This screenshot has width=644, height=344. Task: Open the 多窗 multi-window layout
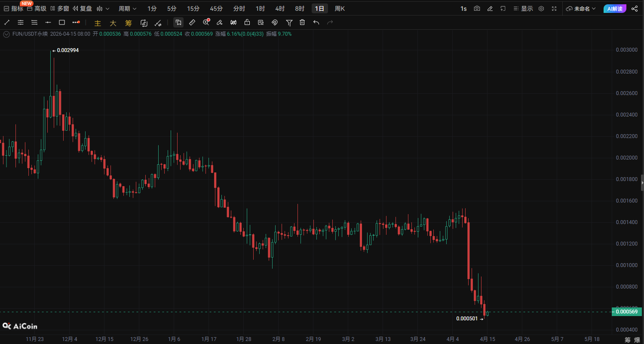(x=59, y=9)
